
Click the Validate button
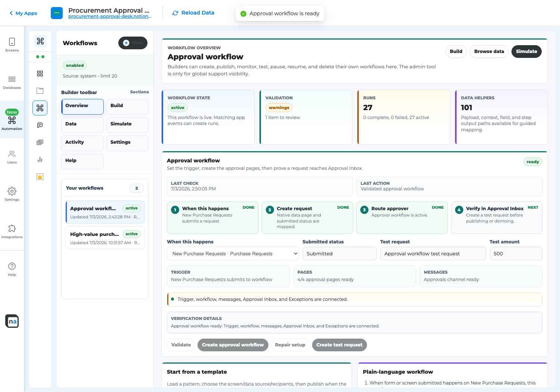pos(181,345)
